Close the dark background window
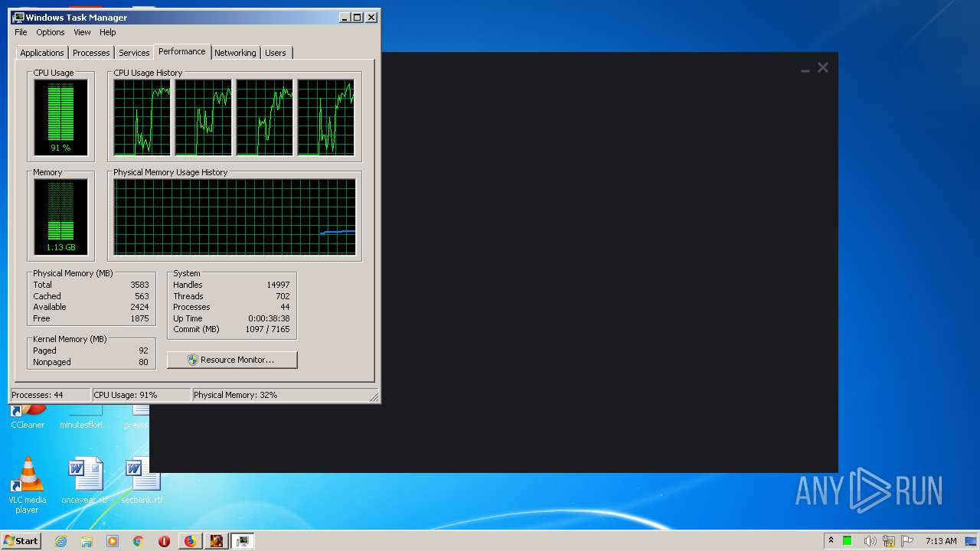Screen dimensions: 980x551 tap(823, 67)
